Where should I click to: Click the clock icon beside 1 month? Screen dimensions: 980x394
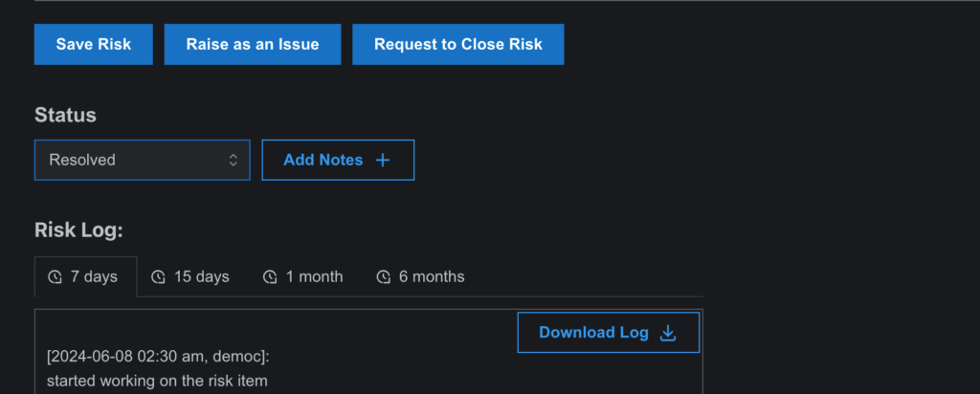pyautogui.click(x=270, y=276)
